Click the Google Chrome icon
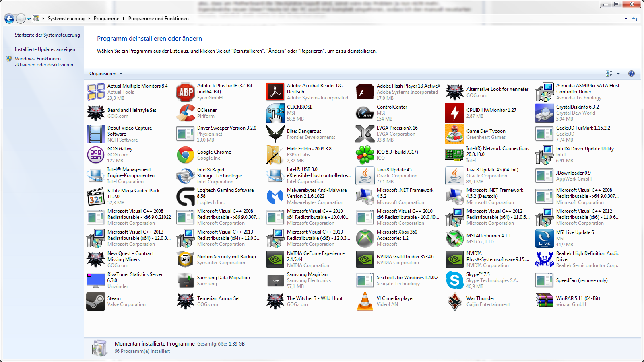Viewport: 644px width, 362px height. pos(186,155)
